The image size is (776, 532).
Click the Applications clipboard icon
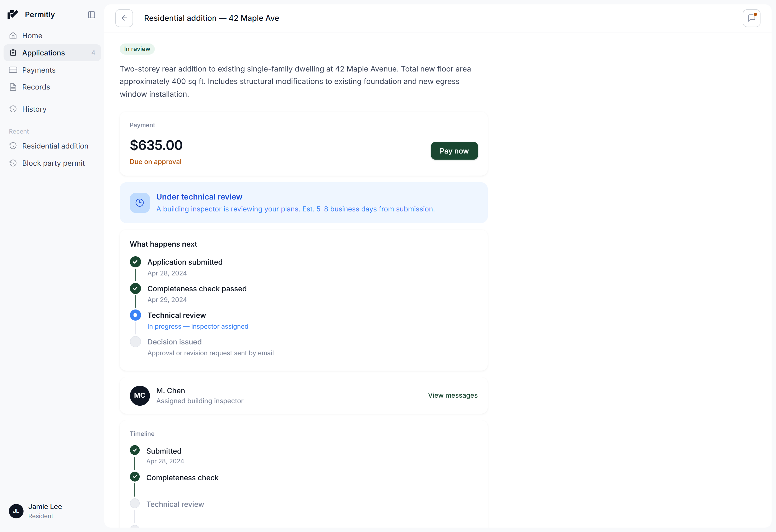[13, 53]
